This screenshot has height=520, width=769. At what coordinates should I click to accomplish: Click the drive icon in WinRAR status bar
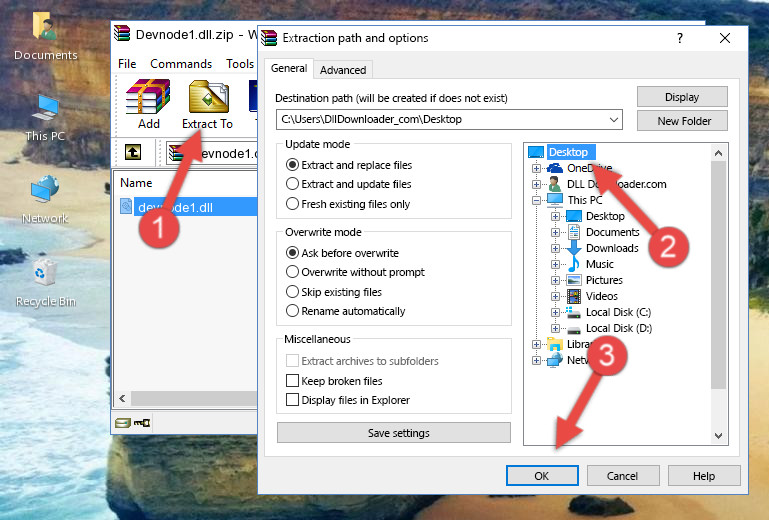[x=123, y=422]
